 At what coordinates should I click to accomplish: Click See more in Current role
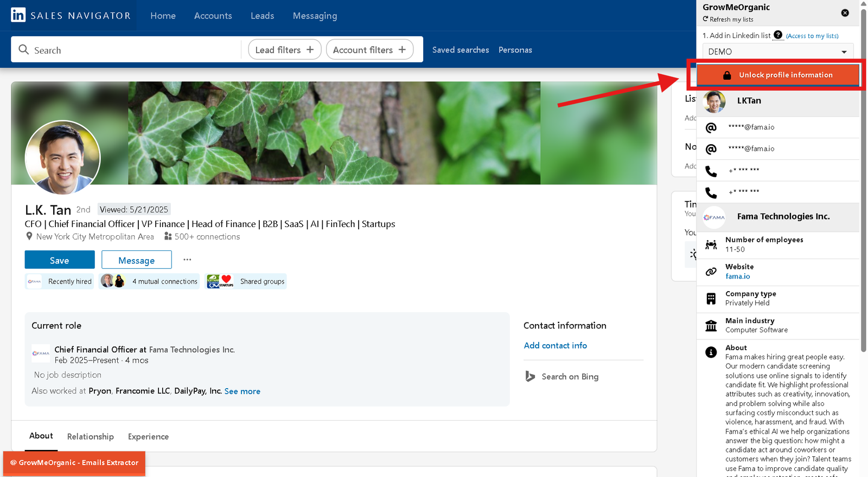(242, 391)
